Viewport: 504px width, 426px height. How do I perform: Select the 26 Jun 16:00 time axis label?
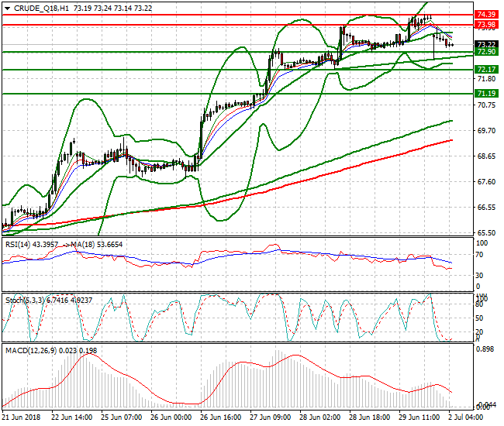(x=221, y=417)
